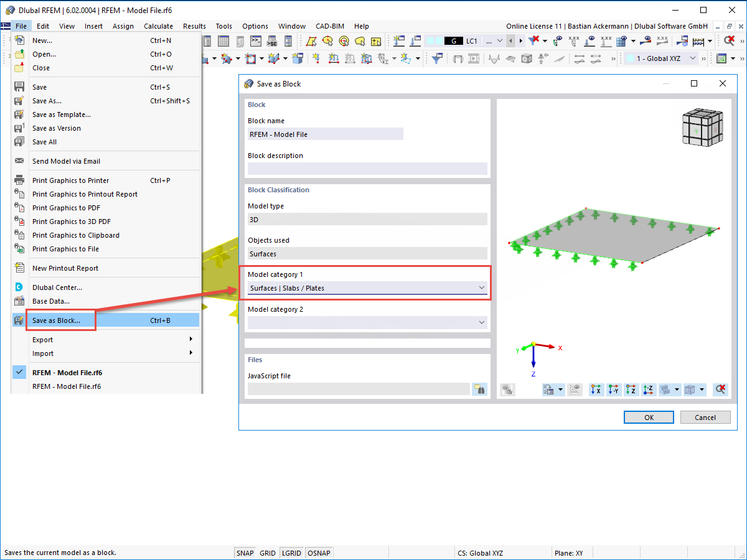Open folder browser for the JavaScript file field
The height and width of the screenshot is (560, 747).
479,388
